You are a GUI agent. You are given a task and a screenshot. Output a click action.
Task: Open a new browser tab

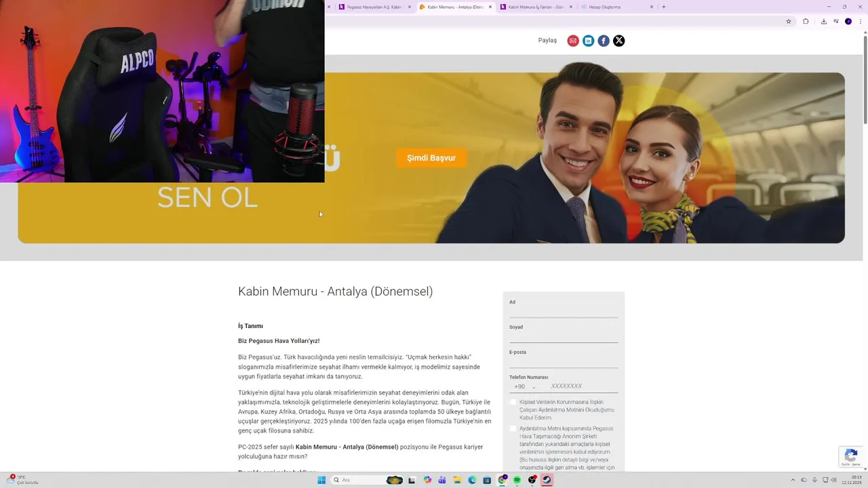[663, 7]
